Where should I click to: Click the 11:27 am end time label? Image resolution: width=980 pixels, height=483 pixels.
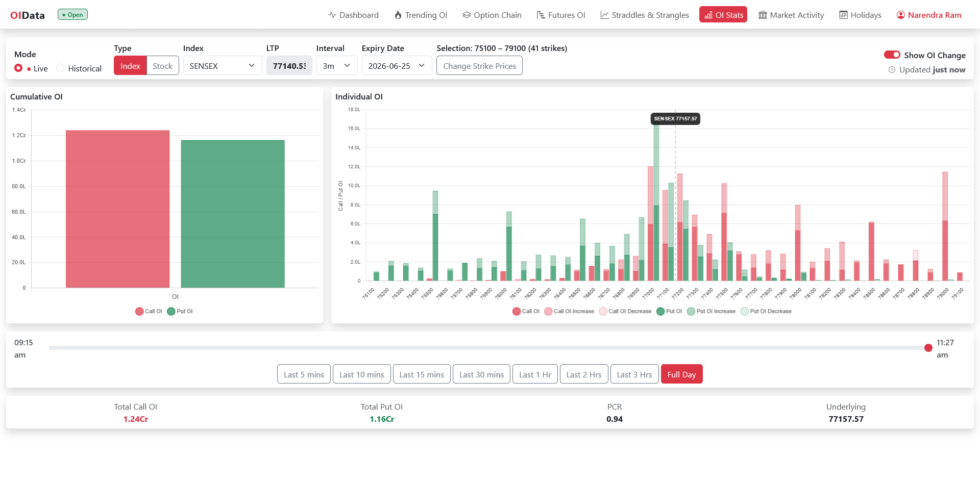(945, 349)
